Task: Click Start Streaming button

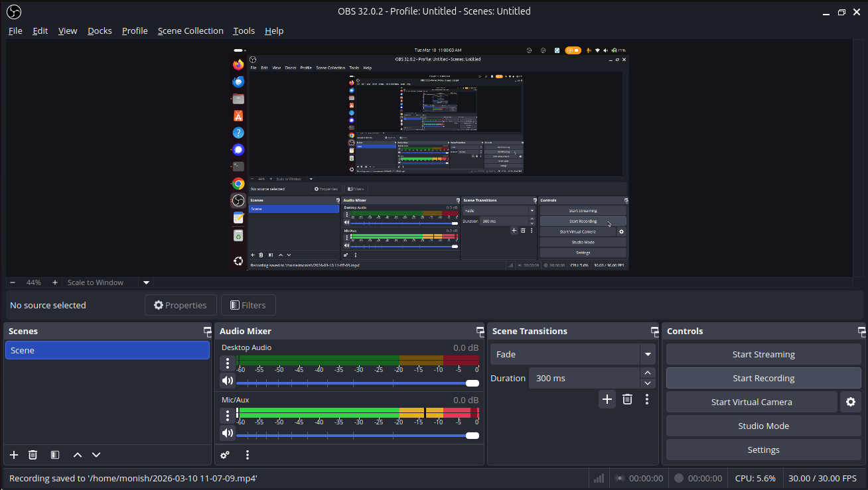Action: click(763, 354)
